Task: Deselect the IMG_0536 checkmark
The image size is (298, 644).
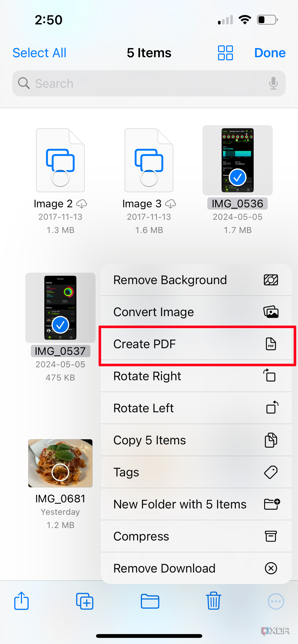Action: [x=238, y=178]
